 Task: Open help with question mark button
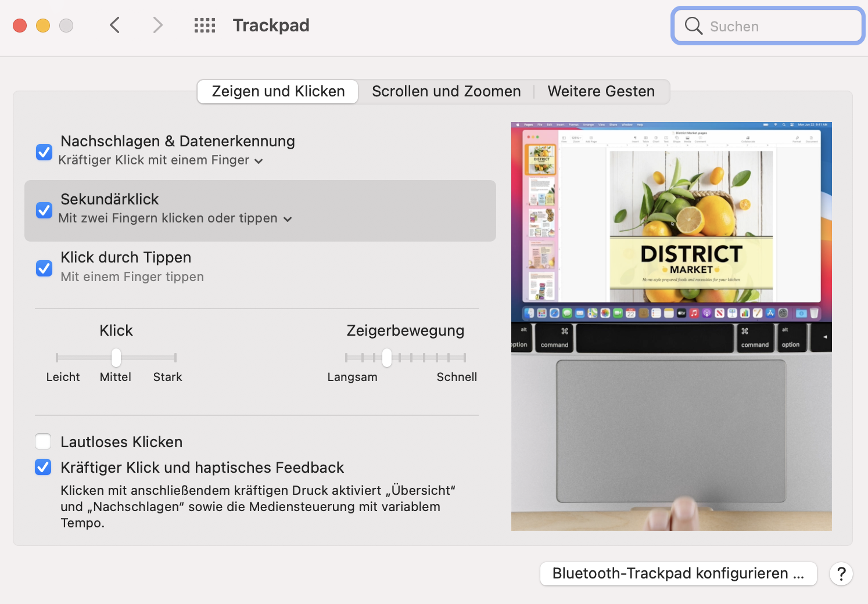pyautogui.click(x=841, y=574)
